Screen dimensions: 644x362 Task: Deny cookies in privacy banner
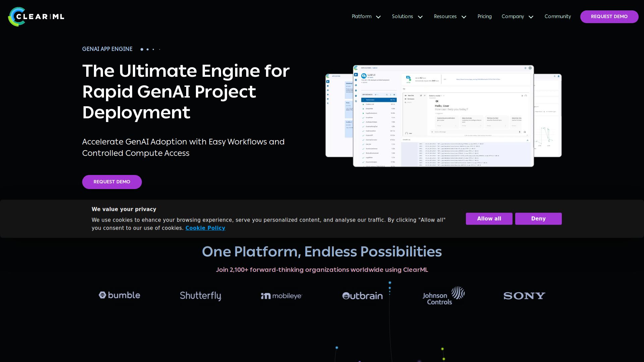coord(538,219)
